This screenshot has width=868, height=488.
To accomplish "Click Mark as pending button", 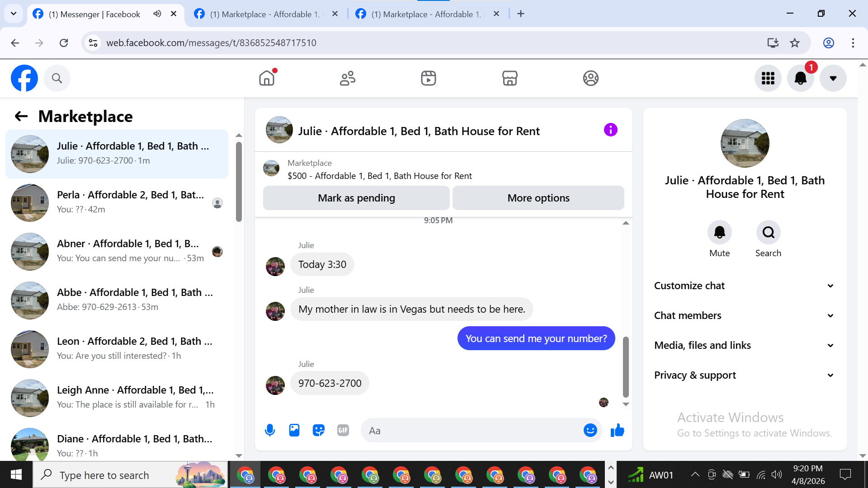I will [356, 198].
